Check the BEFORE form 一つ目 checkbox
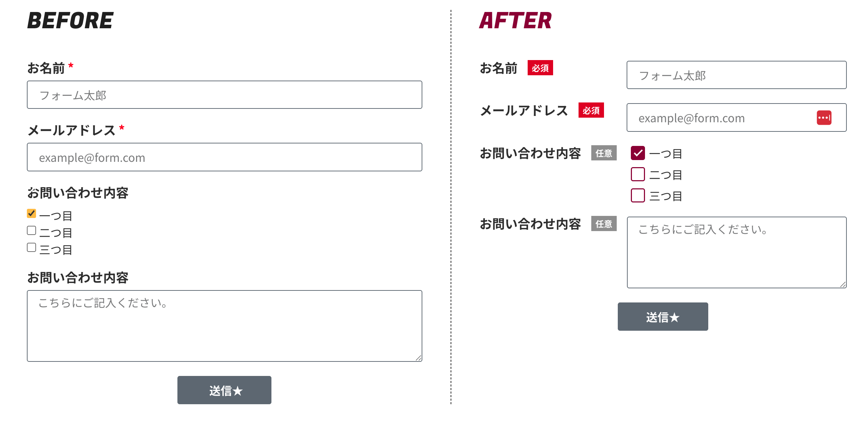The height and width of the screenshot is (424, 868). point(31,213)
